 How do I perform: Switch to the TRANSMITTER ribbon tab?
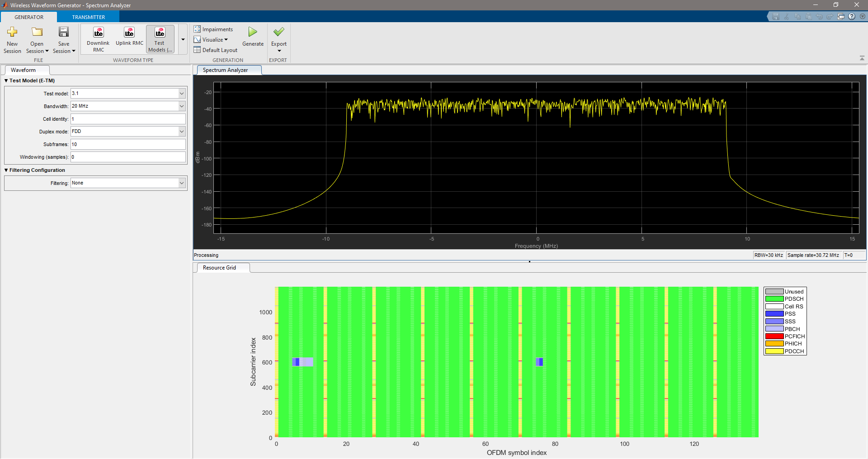(x=88, y=17)
